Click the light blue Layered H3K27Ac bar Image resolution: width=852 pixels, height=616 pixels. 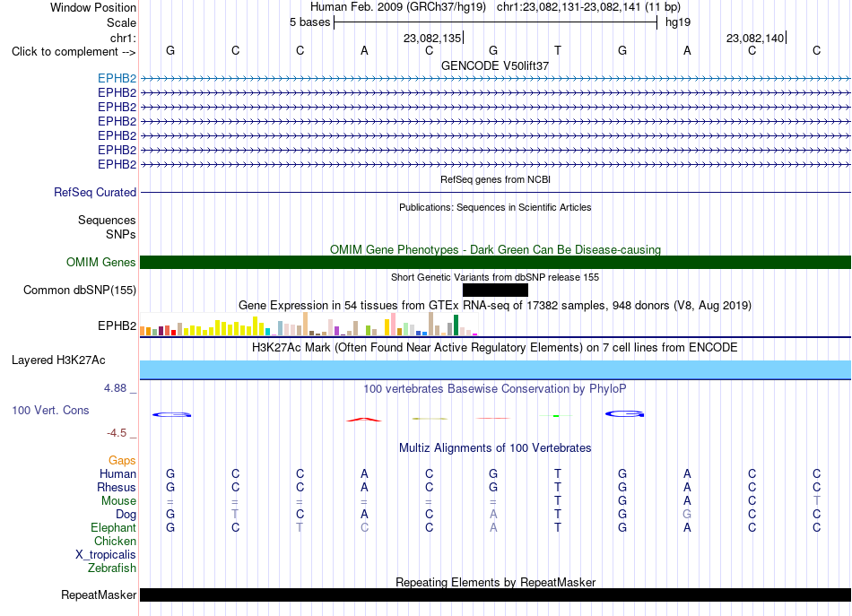click(495, 369)
